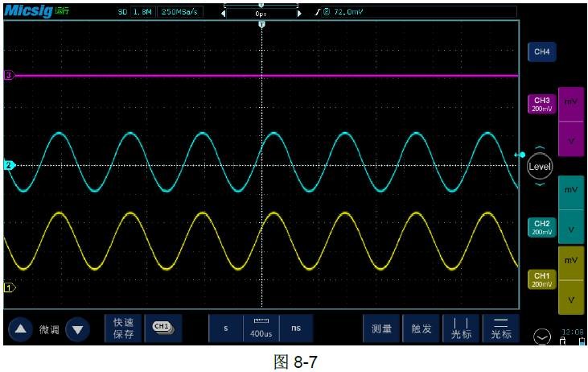Select the vertical cursor (光标) icon
The image size is (588, 372).
[461, 329]
